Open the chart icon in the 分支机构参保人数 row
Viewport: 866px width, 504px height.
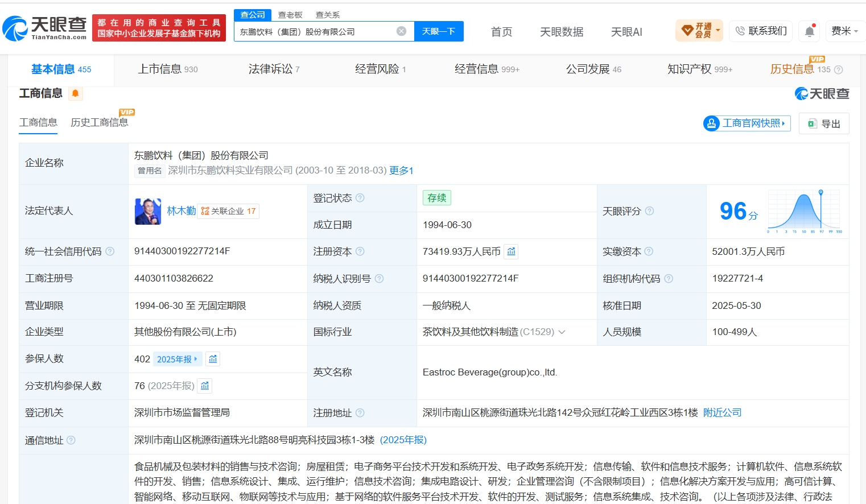tap(205, 386)
